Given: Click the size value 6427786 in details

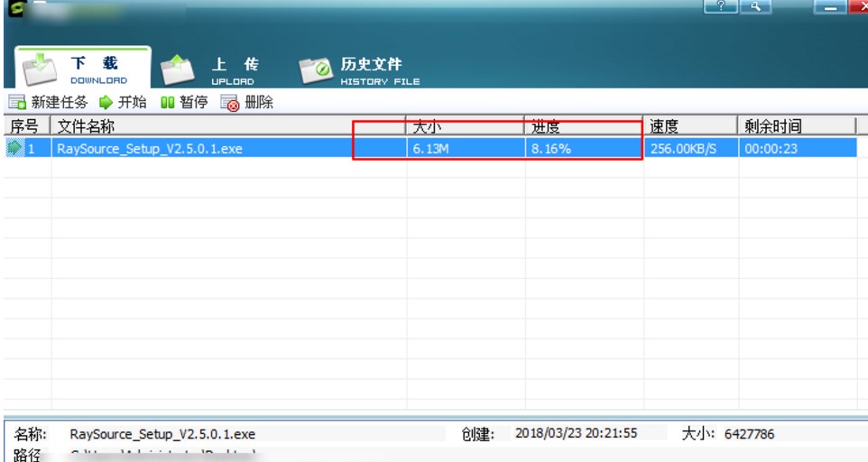Looking at the screenshot, I should [x=749, y=434].
